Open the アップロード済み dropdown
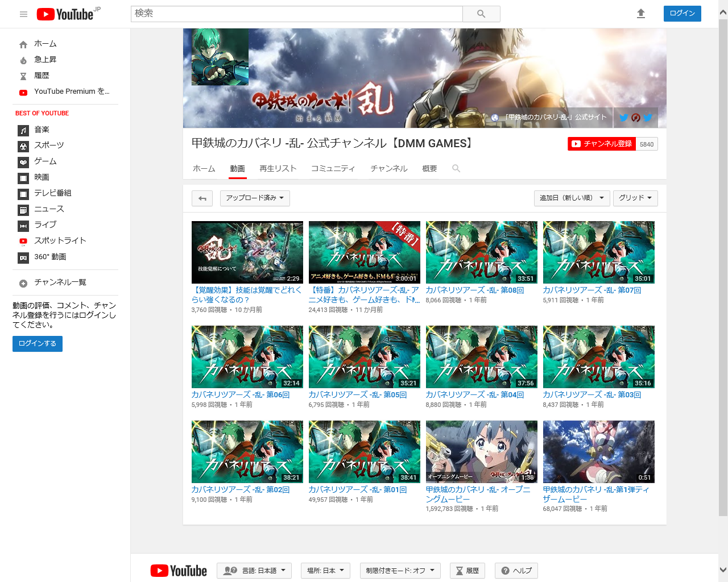The width and height of the screenshot is (728, 582). tap(255, 198)
